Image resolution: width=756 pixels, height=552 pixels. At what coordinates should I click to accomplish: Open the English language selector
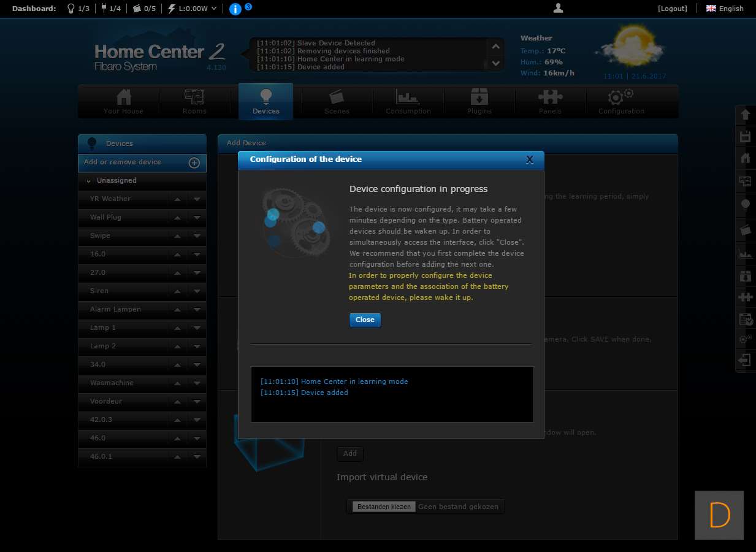pyautogui.click(x=725, y=9)
